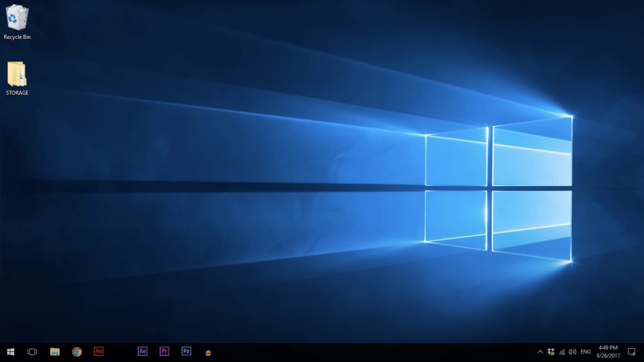Open Task View from the taskbar
Image resolution: width=644 pixels, height=362 pixels.
(x=32, y=352)
